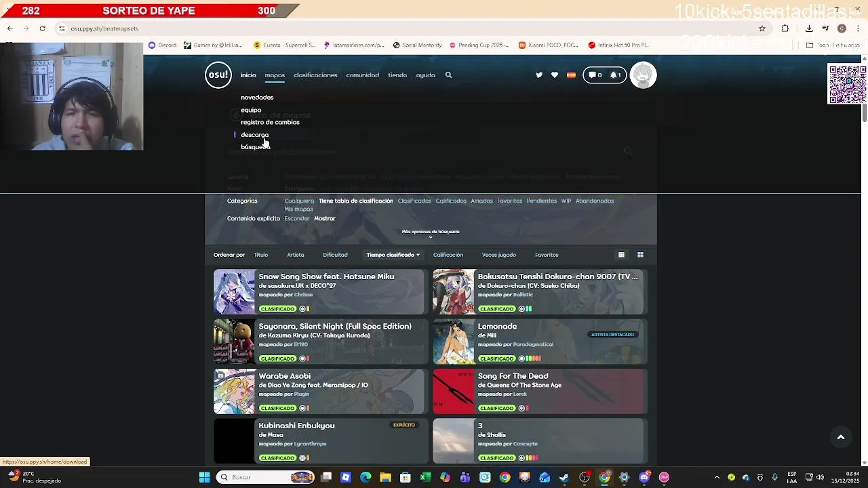Sort beatmaps by Veces jugado
Viewport: 868px width, 488px height.
click(x=499, y=255)
